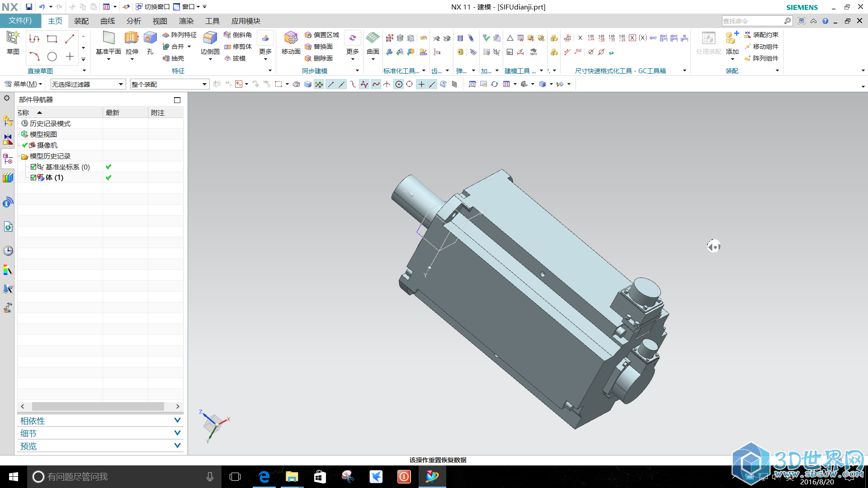Switch to the 曲线 ribbon tab
This screenshot has width=868, height=488.
[x=108, y=21]
